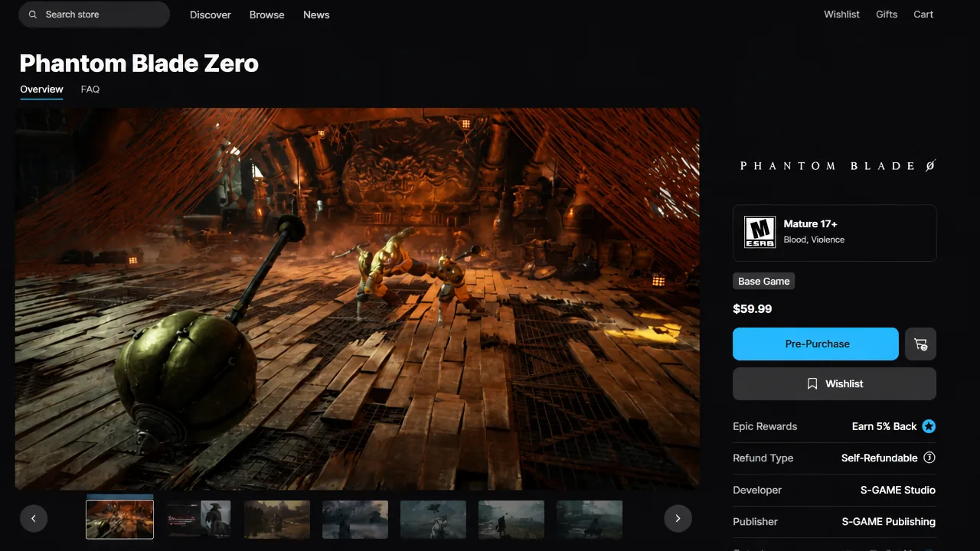Click the Base Game tag
980x551 pixels.
764,281
